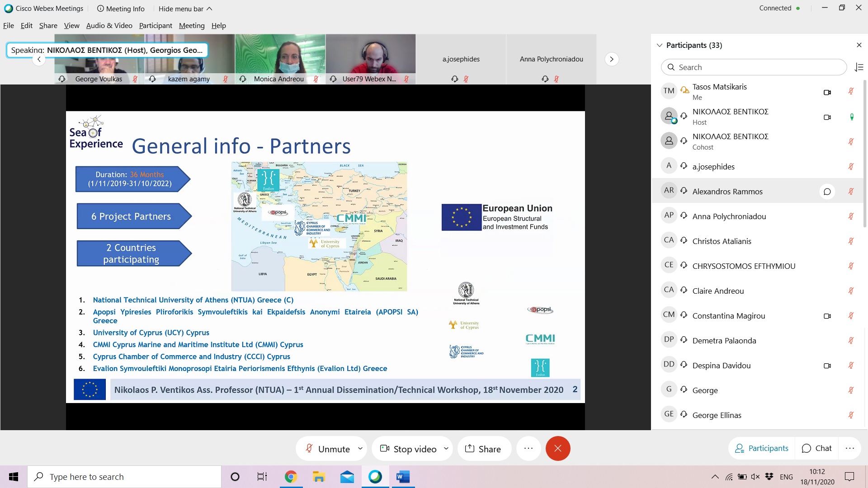Open video options dropdown next to Stop video

pos(446,449)
